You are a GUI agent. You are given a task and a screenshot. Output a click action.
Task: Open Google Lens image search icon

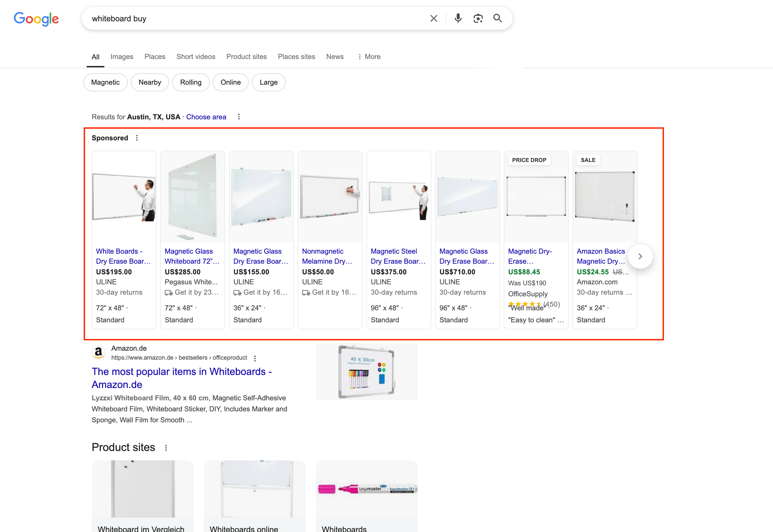478,18
